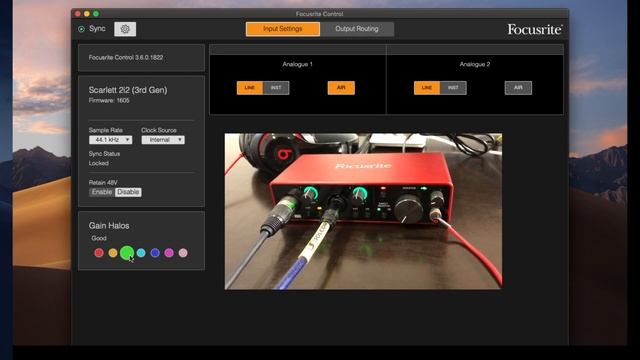Open the Clock Source Internal dropdown
Screen dimensions: 640x360
(x=163, y=140)
